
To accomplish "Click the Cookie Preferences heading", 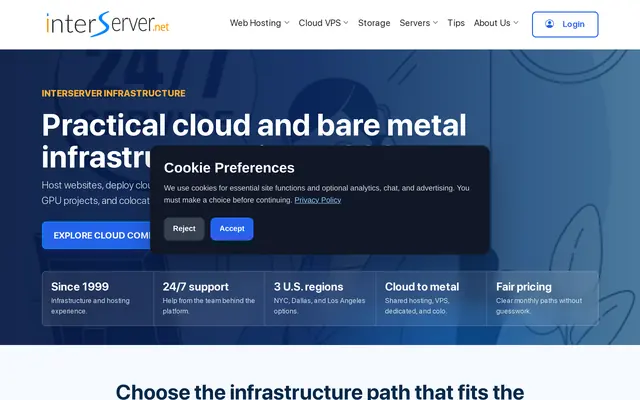I will [229, 168].
